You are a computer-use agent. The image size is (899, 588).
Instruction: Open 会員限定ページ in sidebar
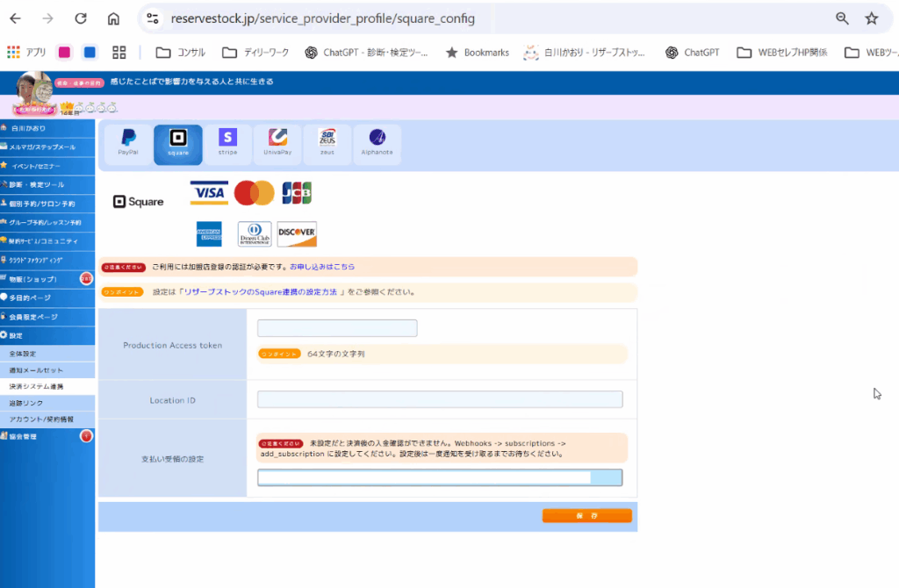coord(47,317)
